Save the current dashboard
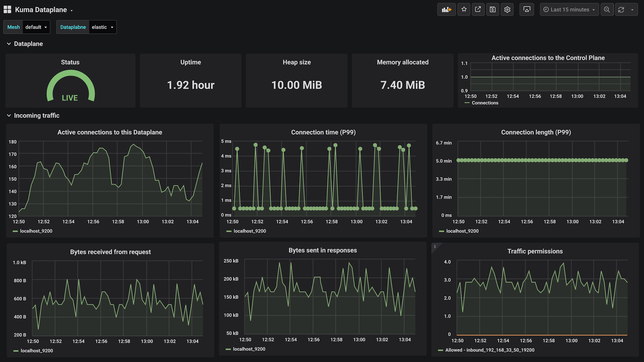Screen dimensions: 644x362 click(x=492, y=9)
